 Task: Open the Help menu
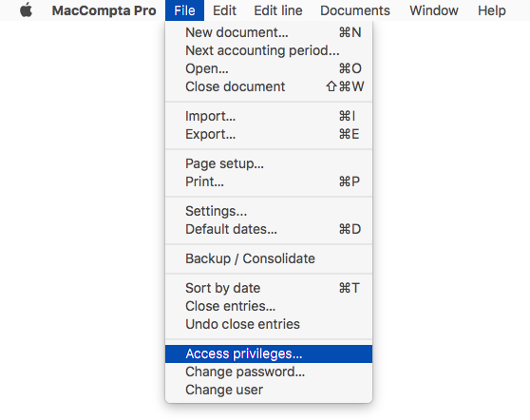(492, 10)
